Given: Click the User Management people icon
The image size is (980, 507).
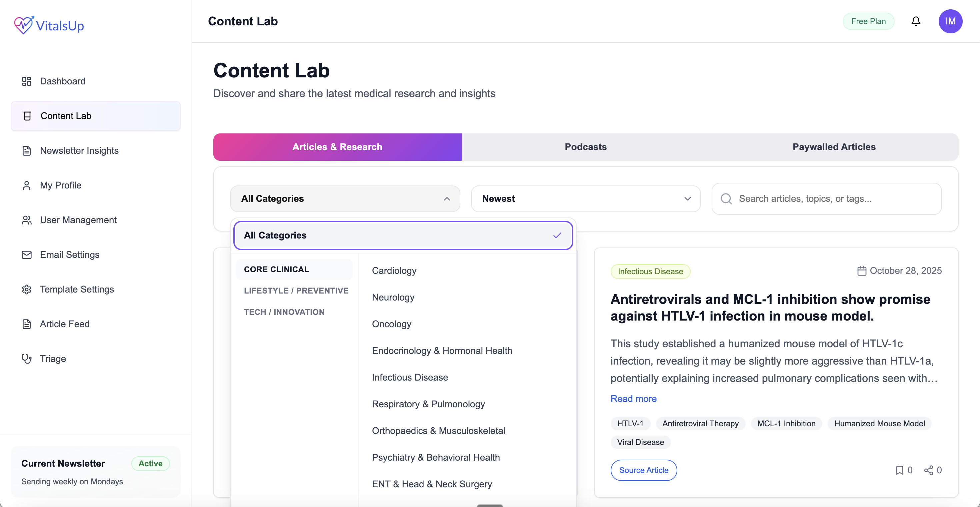Looking at the screenshot, I should click(27, 220).
